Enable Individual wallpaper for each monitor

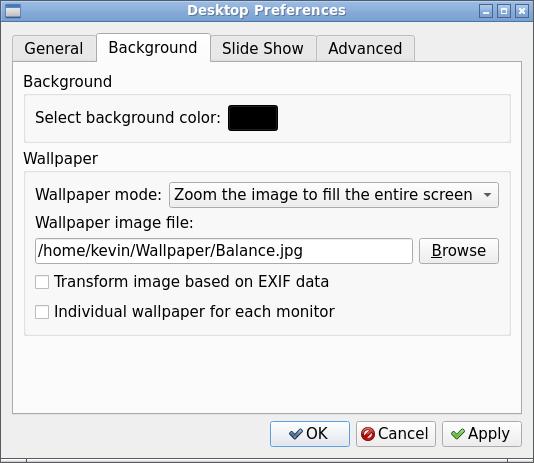pos(42,312)
